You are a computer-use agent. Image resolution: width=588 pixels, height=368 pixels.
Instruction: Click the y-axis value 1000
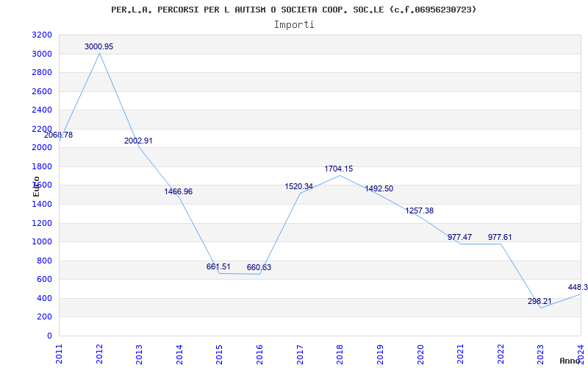pyautogui.click(x=43, y=242)
